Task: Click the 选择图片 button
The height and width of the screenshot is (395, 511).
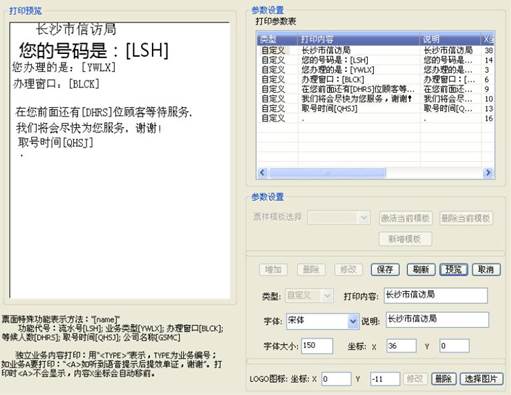Action: [x=481, y=379]
